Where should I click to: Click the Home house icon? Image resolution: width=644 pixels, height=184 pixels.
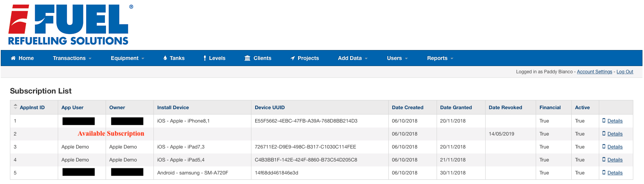coord(13,58)
